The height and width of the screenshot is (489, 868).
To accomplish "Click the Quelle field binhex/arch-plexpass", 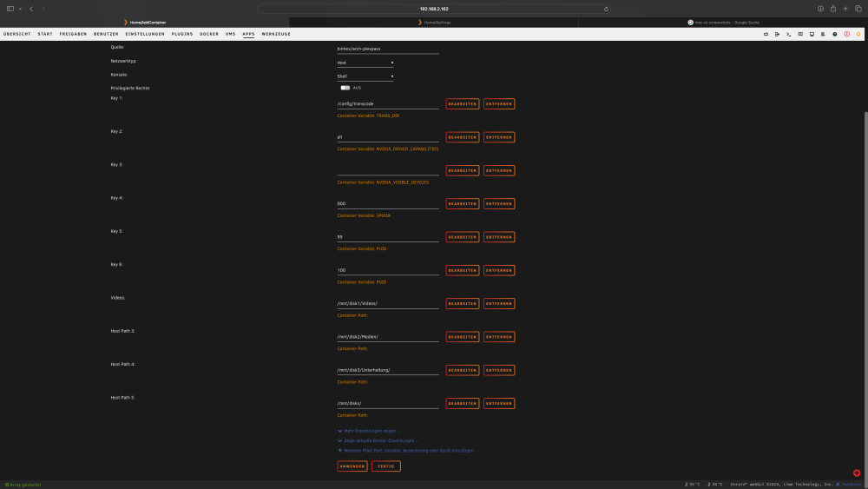I will [387, 49].
